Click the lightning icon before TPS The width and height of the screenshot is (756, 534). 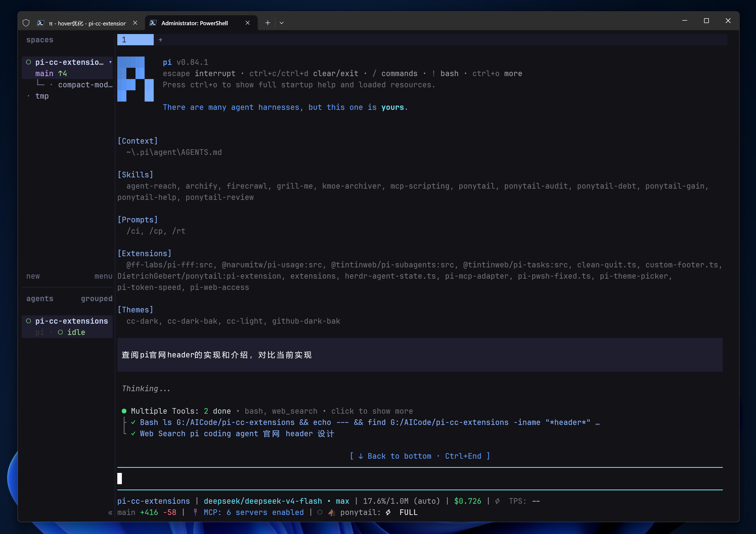[498, 501]
